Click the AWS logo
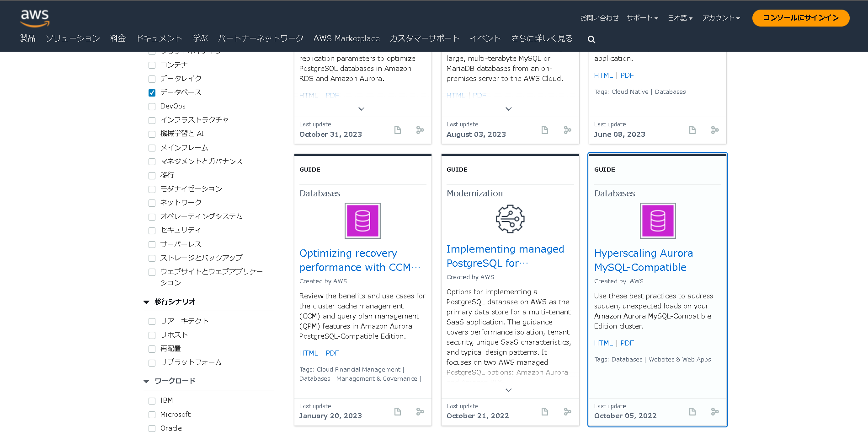The height and width of the screenshot is (437, 868). coord(35,18)
